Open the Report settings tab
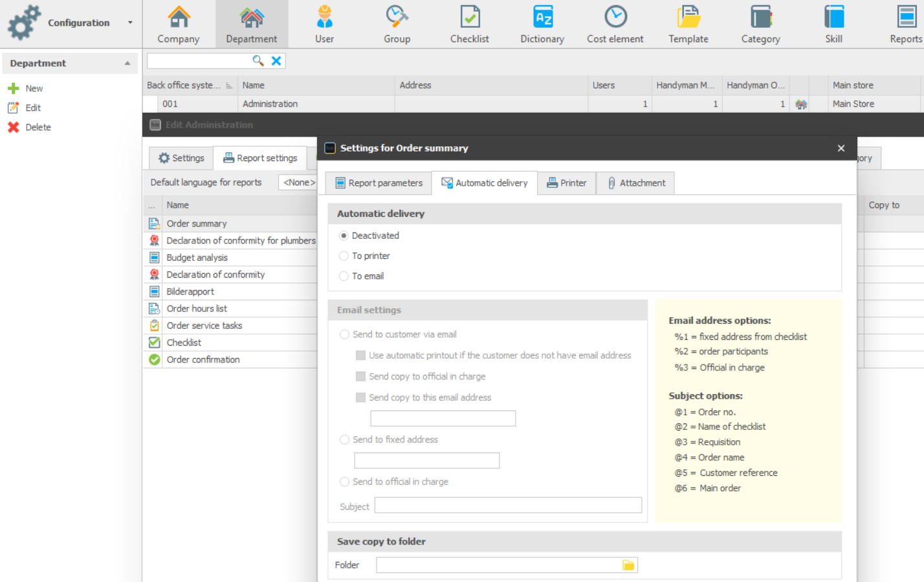This screenshot has width=924, height=582. click(260, 158)
